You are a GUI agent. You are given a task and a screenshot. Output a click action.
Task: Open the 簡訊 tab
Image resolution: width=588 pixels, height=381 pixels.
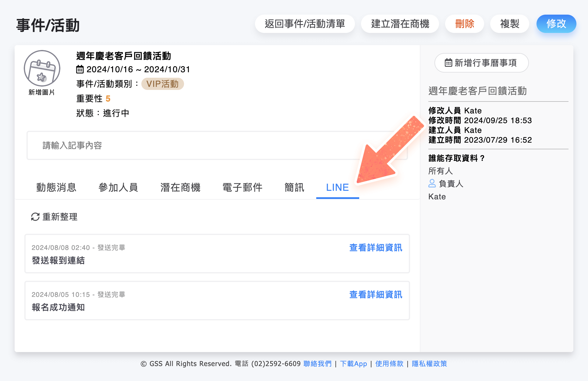pyautogui.click(x=294, y=187)
